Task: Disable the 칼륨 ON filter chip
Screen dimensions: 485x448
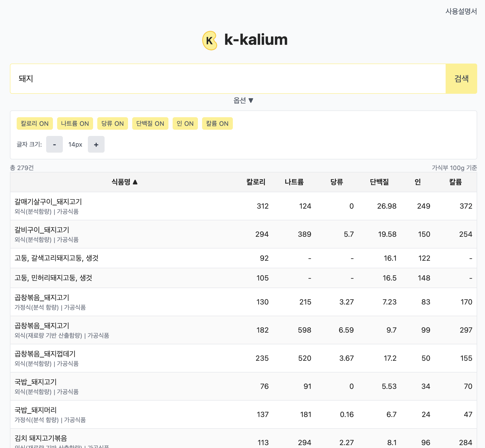Action: pyautogui.click(x=217, y=123)
